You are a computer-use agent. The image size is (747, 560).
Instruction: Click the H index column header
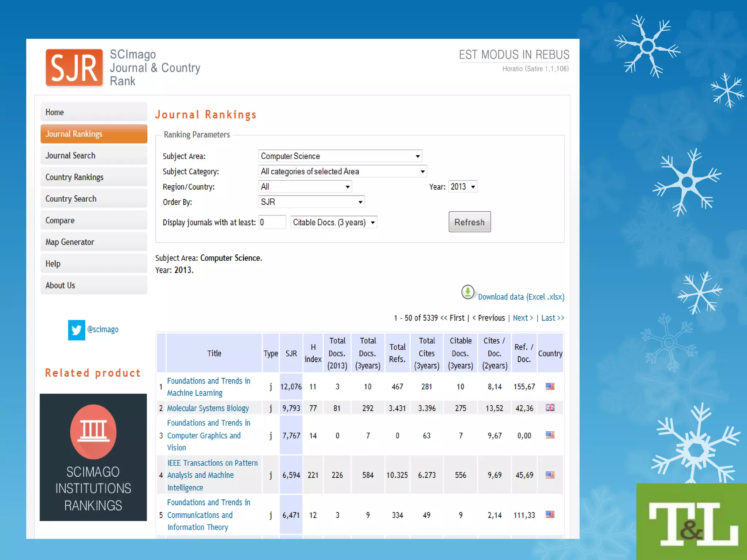point(313,353)
